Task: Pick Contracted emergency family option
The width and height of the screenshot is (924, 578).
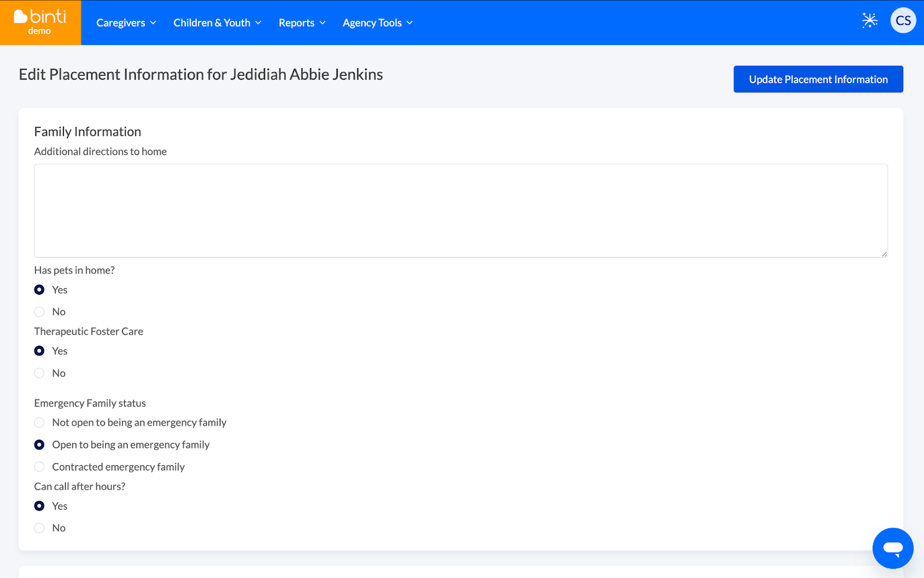Action: click(x=39, y=466)
